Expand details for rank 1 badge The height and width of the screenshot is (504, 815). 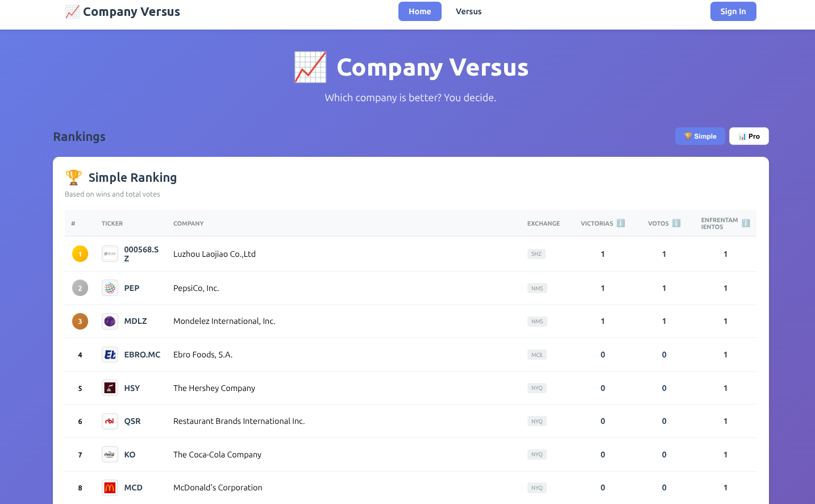(x=80, y=253)
